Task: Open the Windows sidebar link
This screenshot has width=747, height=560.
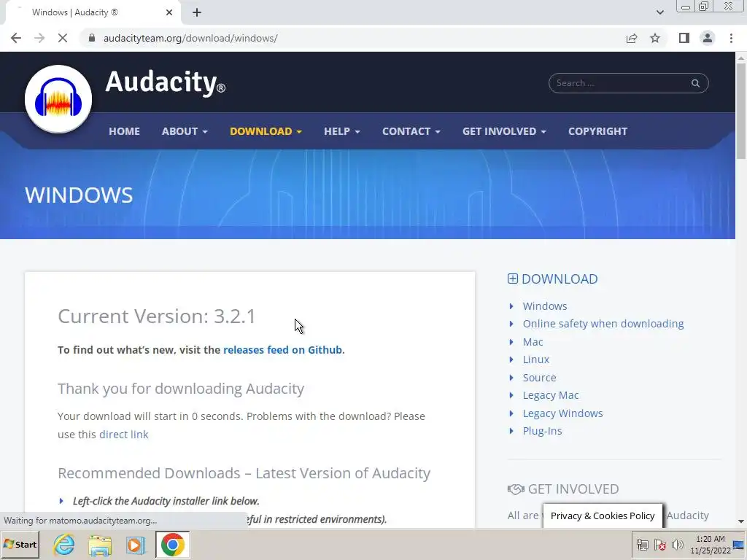Action: 544,306
